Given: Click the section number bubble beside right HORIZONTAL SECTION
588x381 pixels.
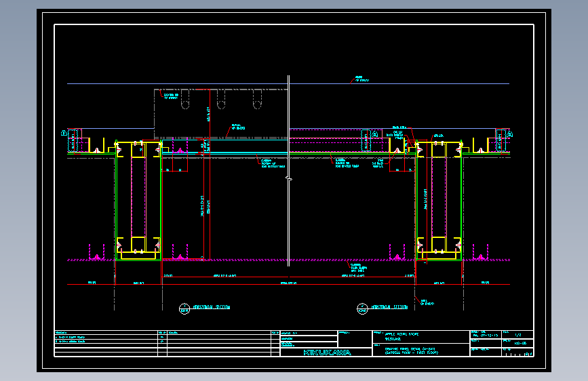Looking at the screenshot, I should coord(362,308).
